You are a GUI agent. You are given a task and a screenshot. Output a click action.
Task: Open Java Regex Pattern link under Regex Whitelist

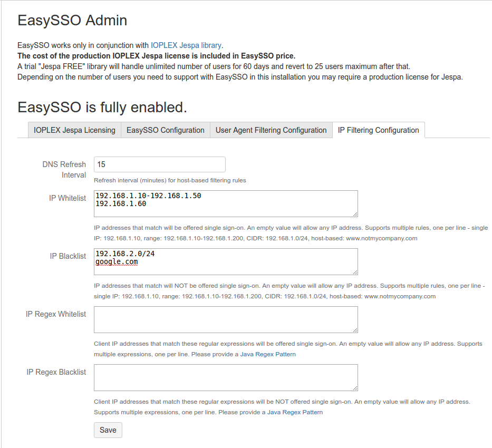[x=268, y=354]
